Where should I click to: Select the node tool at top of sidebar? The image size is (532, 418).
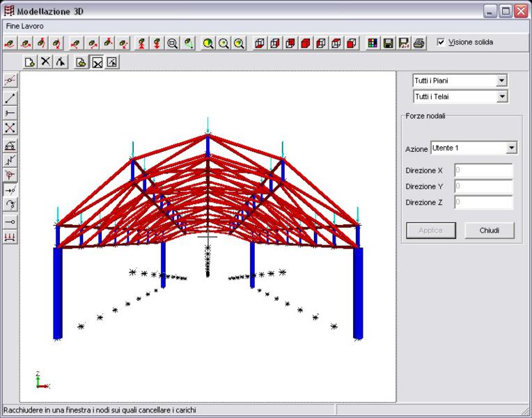tap(10, 80)
